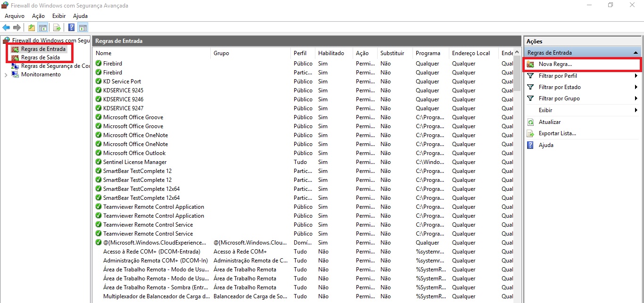Click the Up one level folder icon

tap(31, 27)
